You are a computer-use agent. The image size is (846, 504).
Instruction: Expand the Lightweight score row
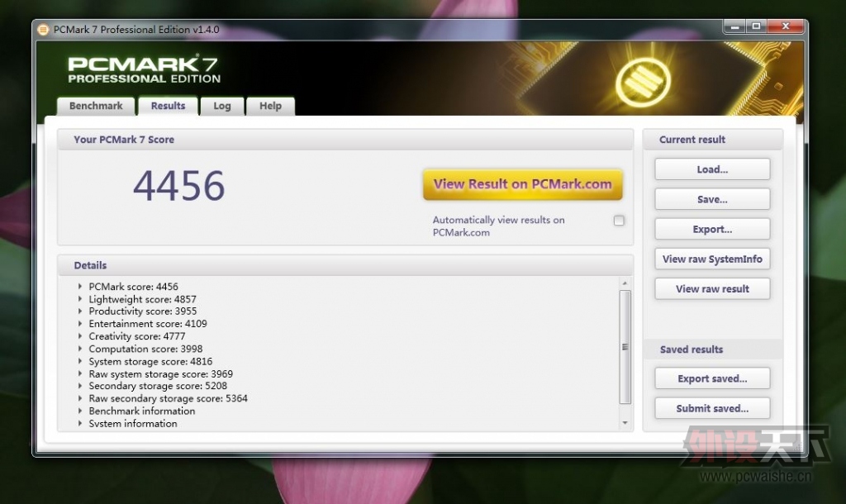[80, 299]
